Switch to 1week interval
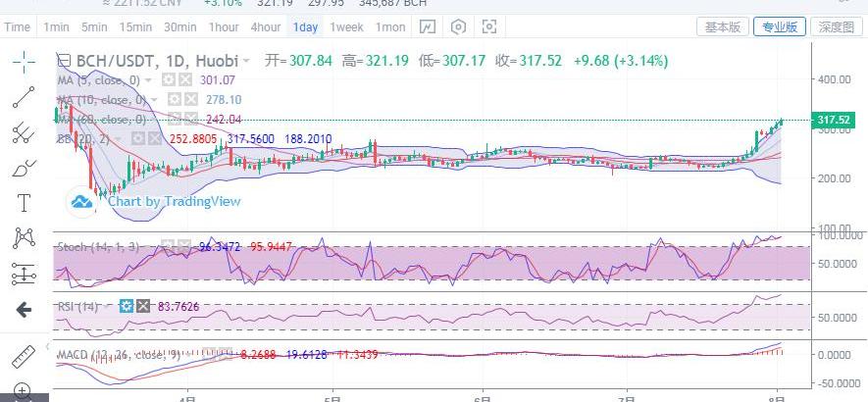This screenshot has height=402, width=868. (x=346, y=26)
